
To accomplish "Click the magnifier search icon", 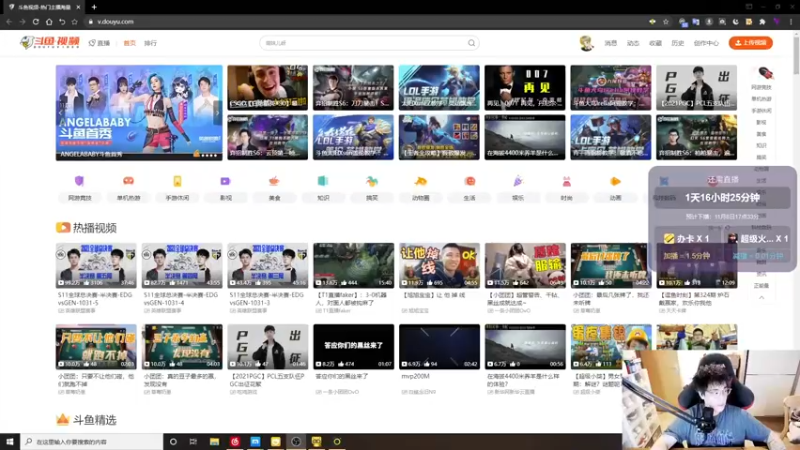I will [471, 43].
